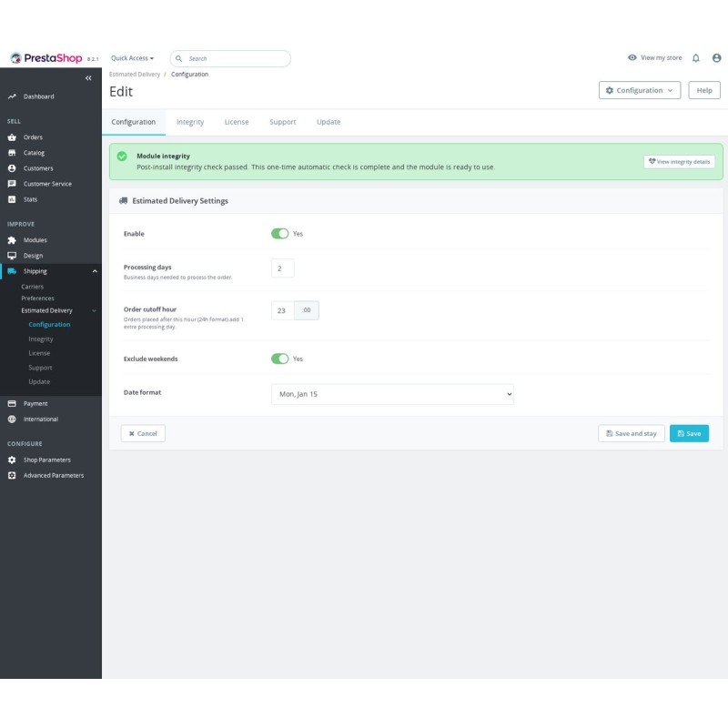Open sidebar License submenu item
The width and height of the screenshot is (728, 728).
39,353
